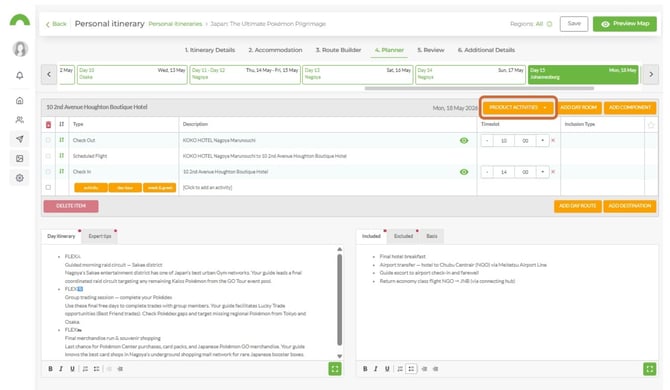Click the eye icon on Preview Map

click(x=605, y=24)
